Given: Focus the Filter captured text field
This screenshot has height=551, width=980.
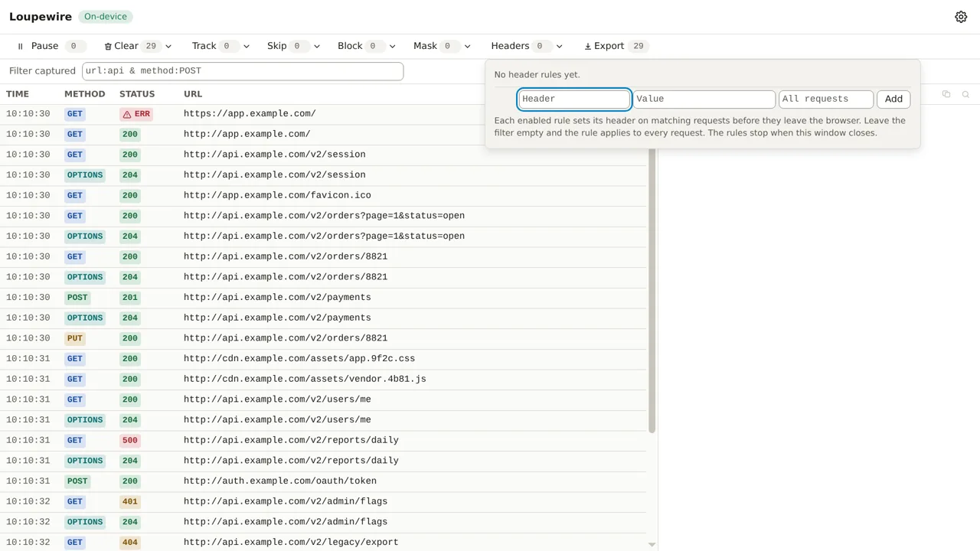Looking at the screenshot, I should click(243, 71).
